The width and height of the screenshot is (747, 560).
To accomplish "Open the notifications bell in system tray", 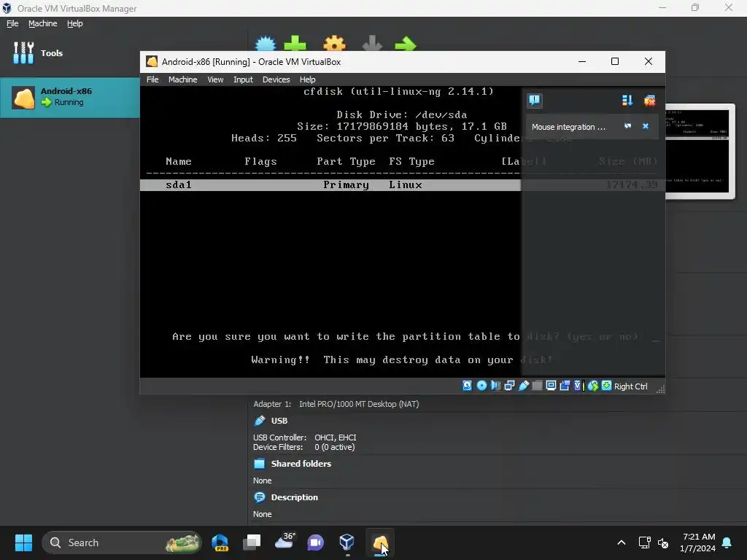I will point(727,542).
